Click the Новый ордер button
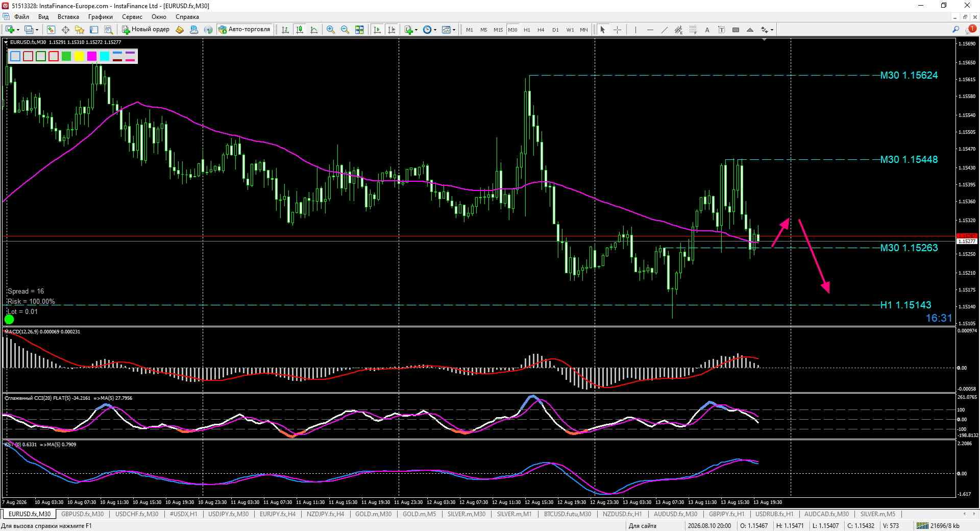The image size is (980, 531). pyautogui.click(x=145, y=30)
